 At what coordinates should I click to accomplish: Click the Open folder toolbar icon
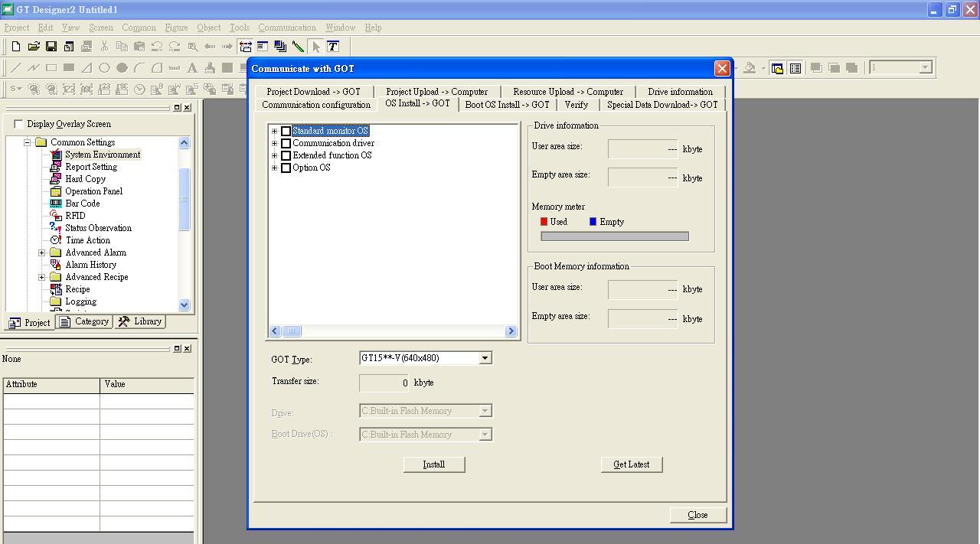[34, 47]
